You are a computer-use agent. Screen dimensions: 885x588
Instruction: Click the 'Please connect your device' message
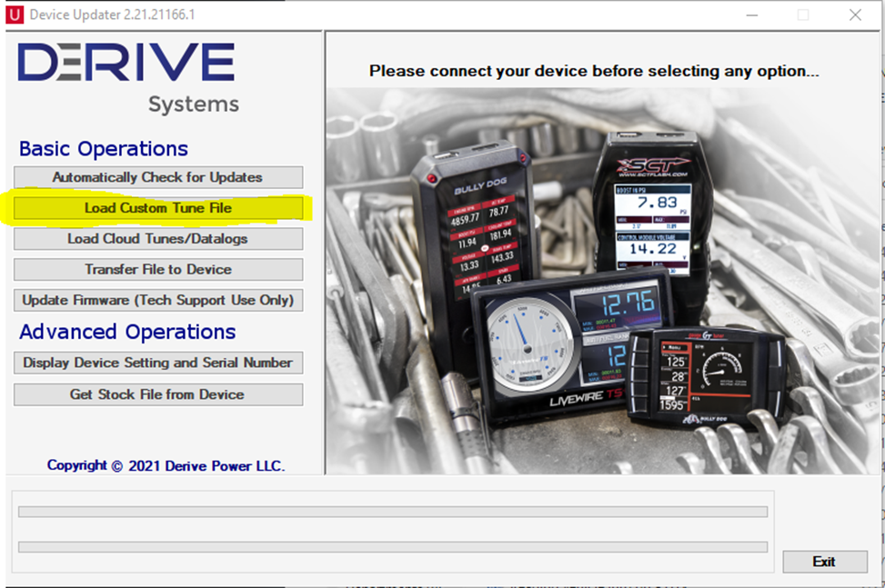point(594,71)
